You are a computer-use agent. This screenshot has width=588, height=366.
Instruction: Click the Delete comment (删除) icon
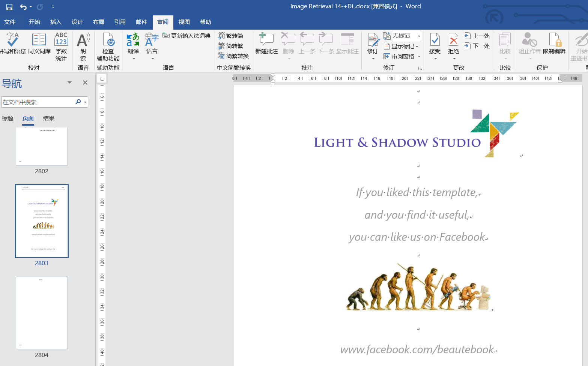tap(289, 40)
